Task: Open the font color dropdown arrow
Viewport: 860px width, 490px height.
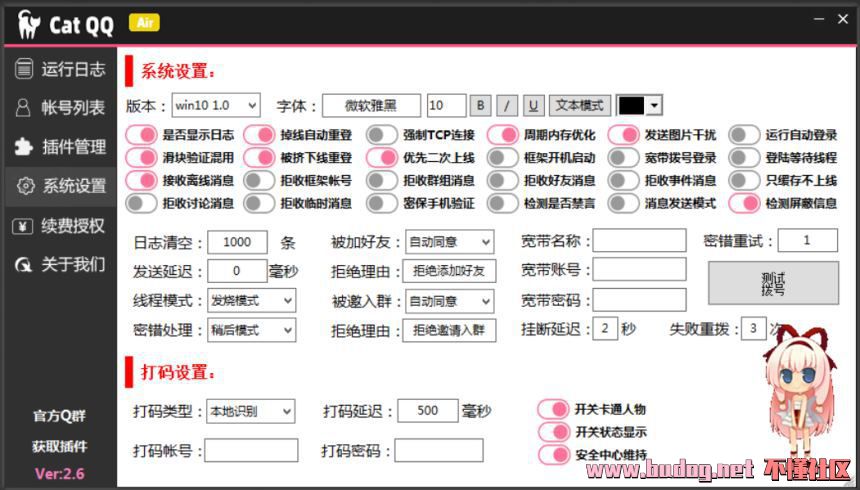Action: click(x=654, y=105)
